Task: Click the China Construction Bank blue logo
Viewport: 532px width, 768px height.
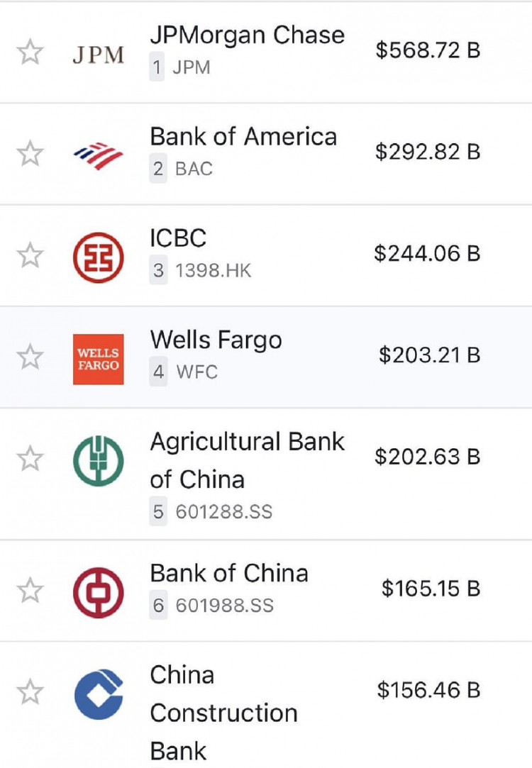Action: pos(98,694)
